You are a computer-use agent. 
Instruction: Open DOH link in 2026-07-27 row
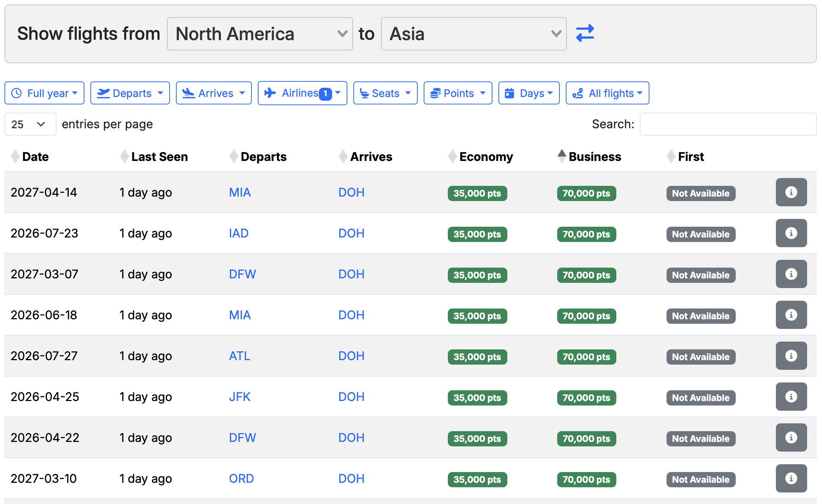351,356
